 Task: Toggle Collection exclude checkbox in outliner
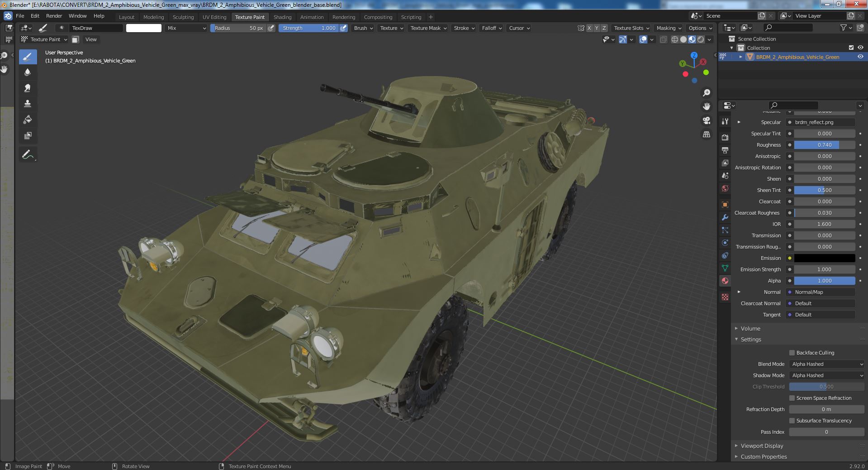tap(851, 48)
